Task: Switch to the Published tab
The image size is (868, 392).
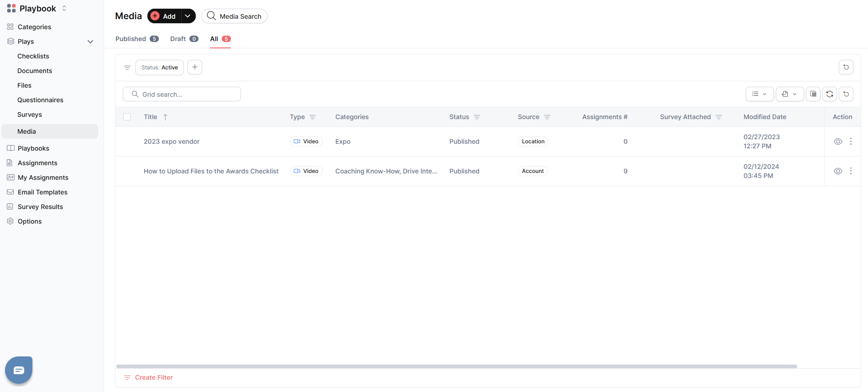Action: pos(137,39)
